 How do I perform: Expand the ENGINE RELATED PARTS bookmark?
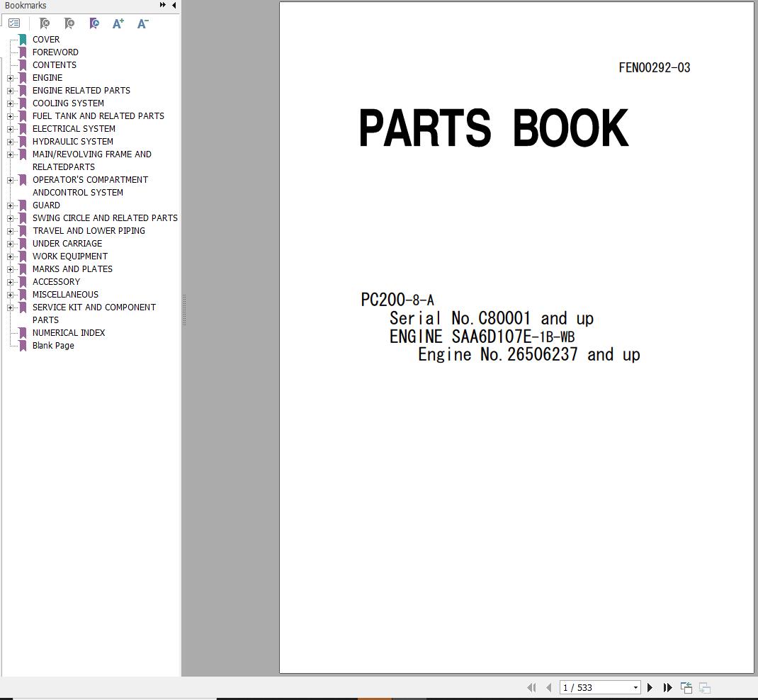(x=10, y=91)
